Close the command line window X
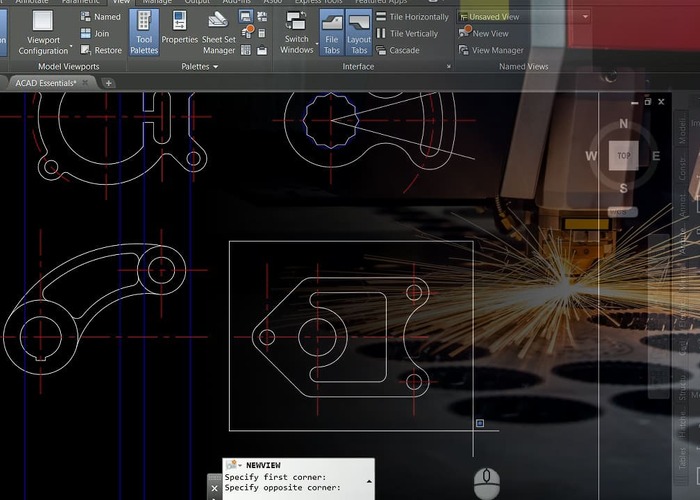The image size is (700, 500). click(x=214, y=488)
